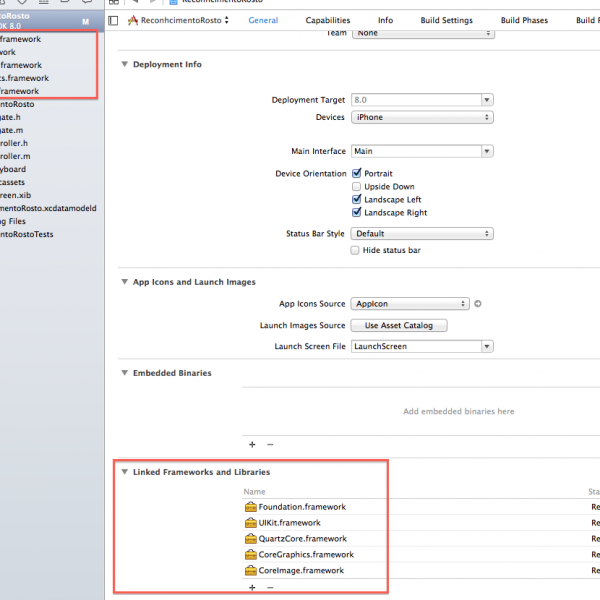Uncheck the Landscape Right checkbox

tap(356, 212)
